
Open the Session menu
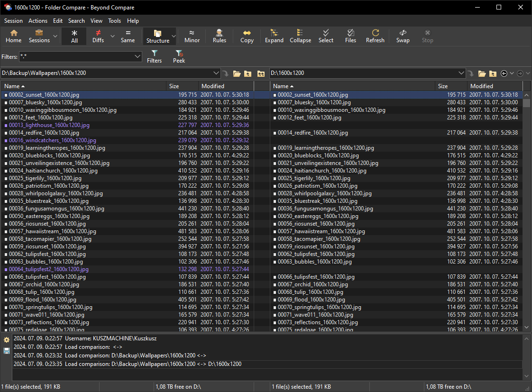pyautogui.click(x=13, y=21)
